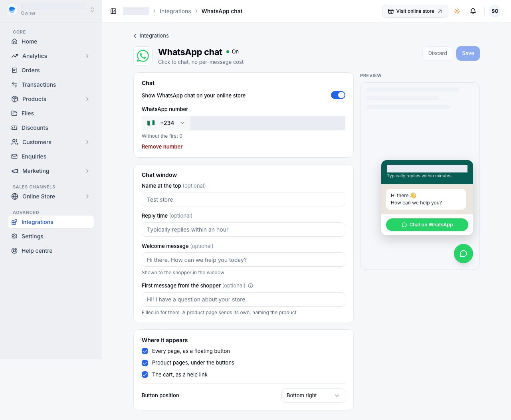Open Discounts in the sidebar
Image resolution: width=511 pixels, height=420 pixels.
tap(51, 128)
